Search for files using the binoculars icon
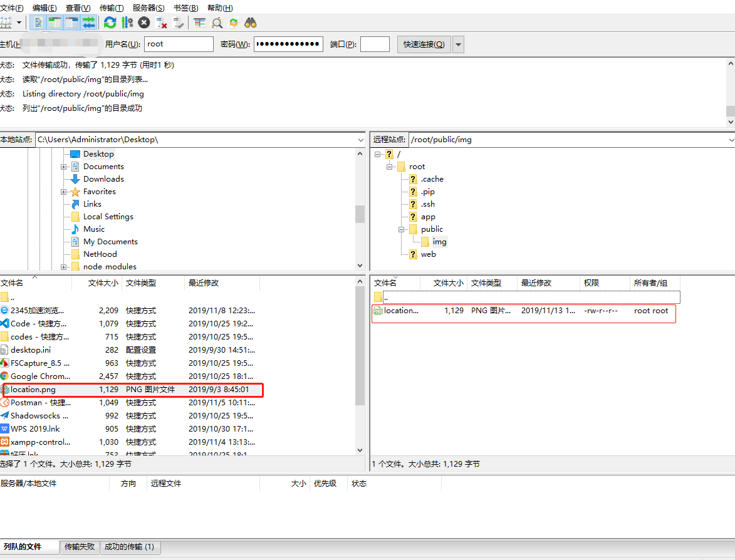The width and height of the screenshot is (735, 560). coord(251,23)
